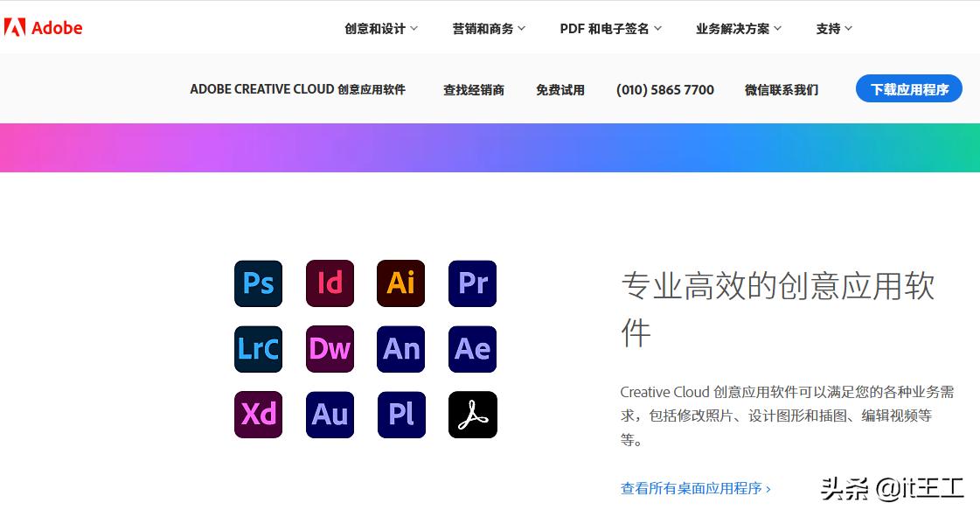This screenshot has height=517, width=980.
Task: Click the After Effects (Ae) icon
Action: click(472, 349)
